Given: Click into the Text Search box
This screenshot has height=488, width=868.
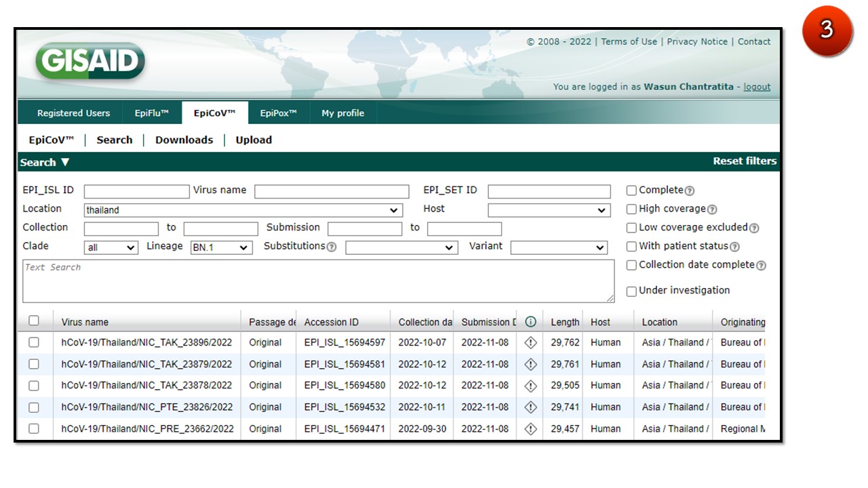Looking at the screenshot, I should pyautogui.click(x=318, y=281).
